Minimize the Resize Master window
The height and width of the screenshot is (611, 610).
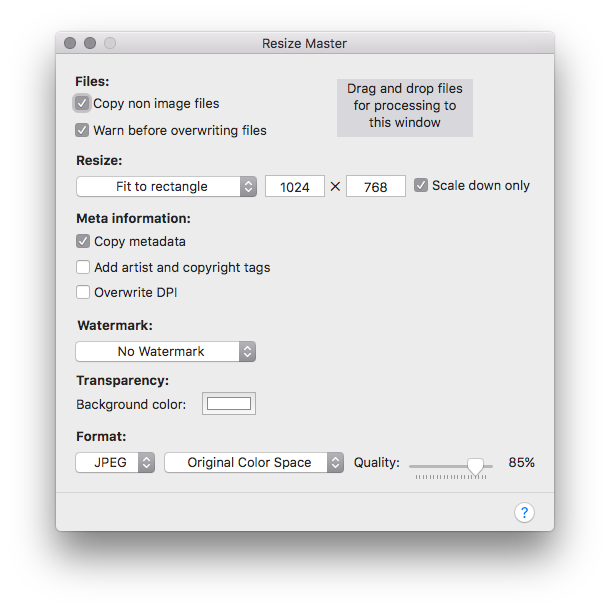(90, 43)
